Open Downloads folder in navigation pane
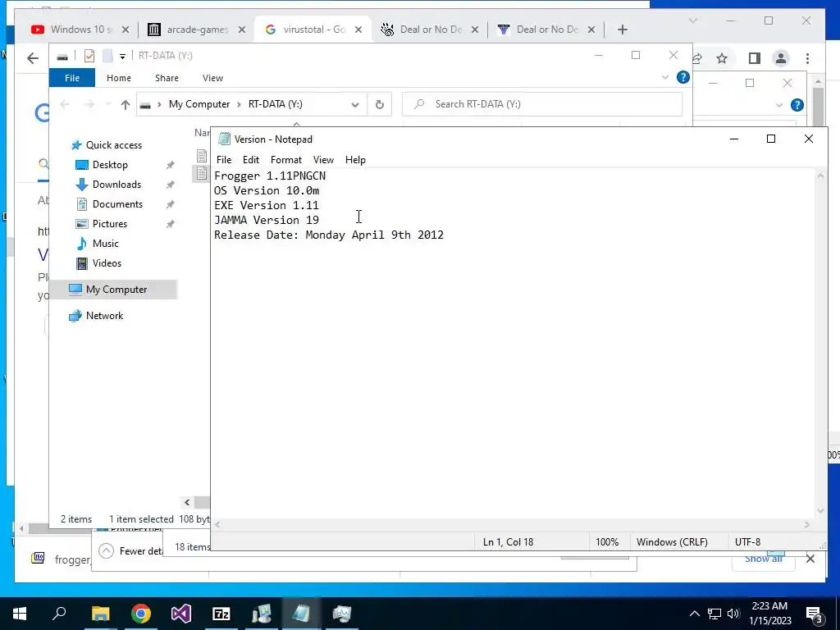This screenshot has height=630, width=840. pos(116,185)
